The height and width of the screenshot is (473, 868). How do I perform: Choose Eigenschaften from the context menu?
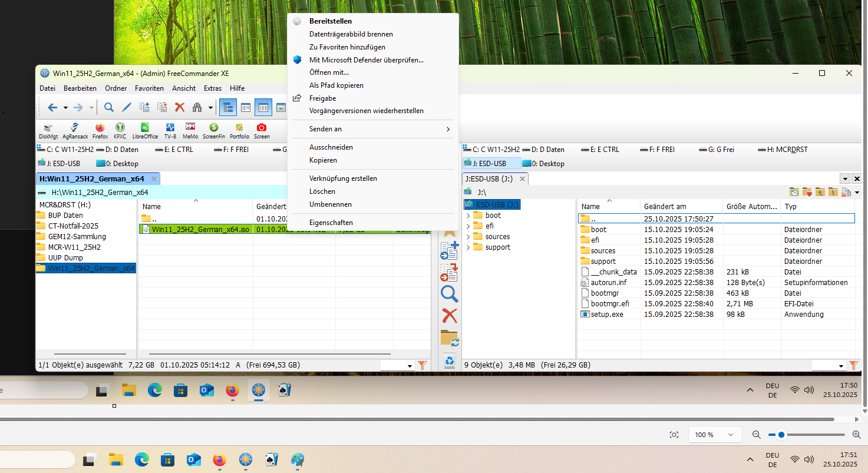[x=372, y=223]
